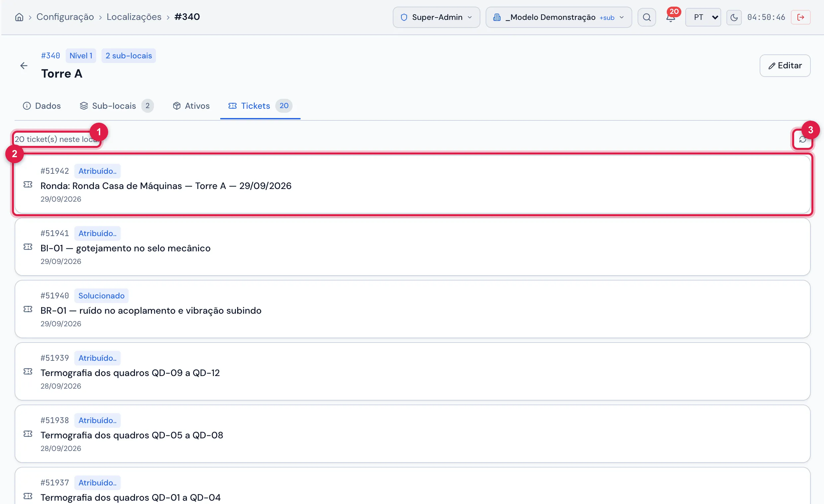The height and width of the screenshot is (504, 824).
Task: Switch to the Sub-locais tab
Action: (x=116, y=106)
